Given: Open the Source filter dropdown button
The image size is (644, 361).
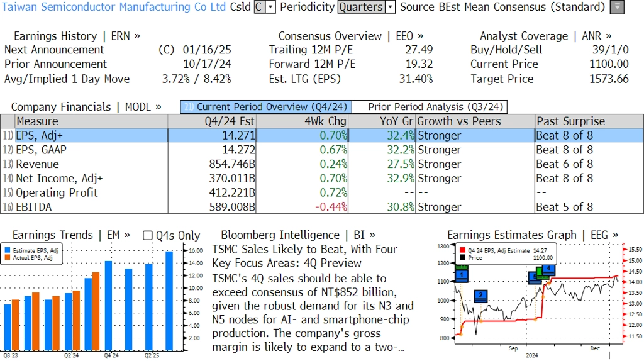Looking at the screenshot, I should tap(617, 7).
